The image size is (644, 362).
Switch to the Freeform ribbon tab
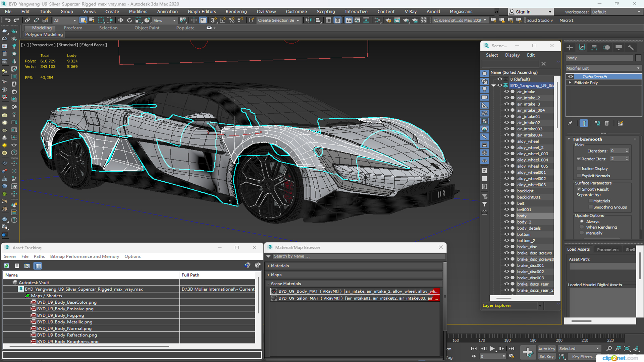[x=73, y=28]
